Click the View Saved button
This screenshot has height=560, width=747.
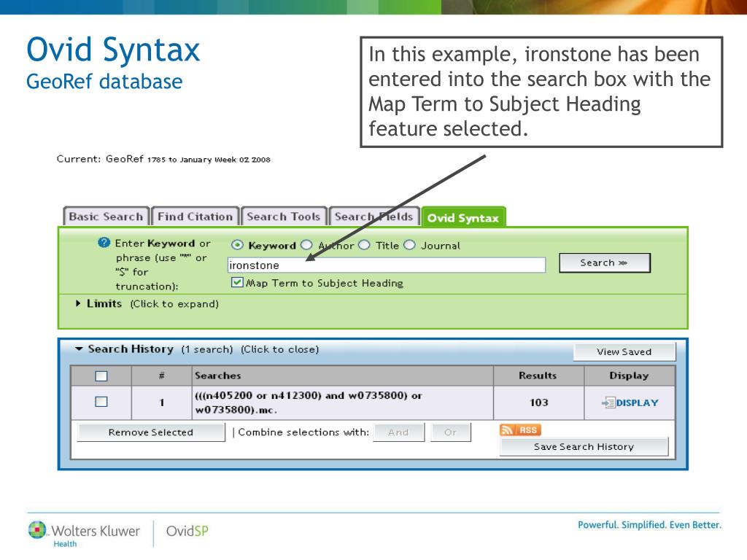coord(624,352)
